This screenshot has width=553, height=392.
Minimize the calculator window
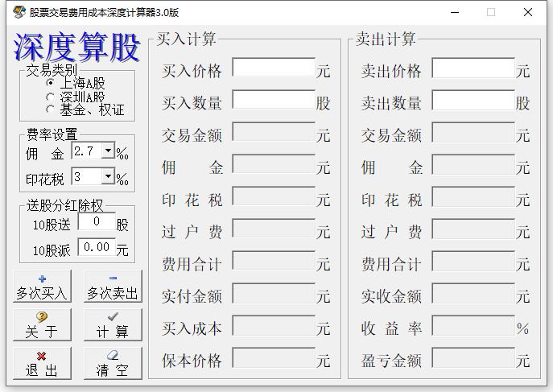(x=456, y=12)
